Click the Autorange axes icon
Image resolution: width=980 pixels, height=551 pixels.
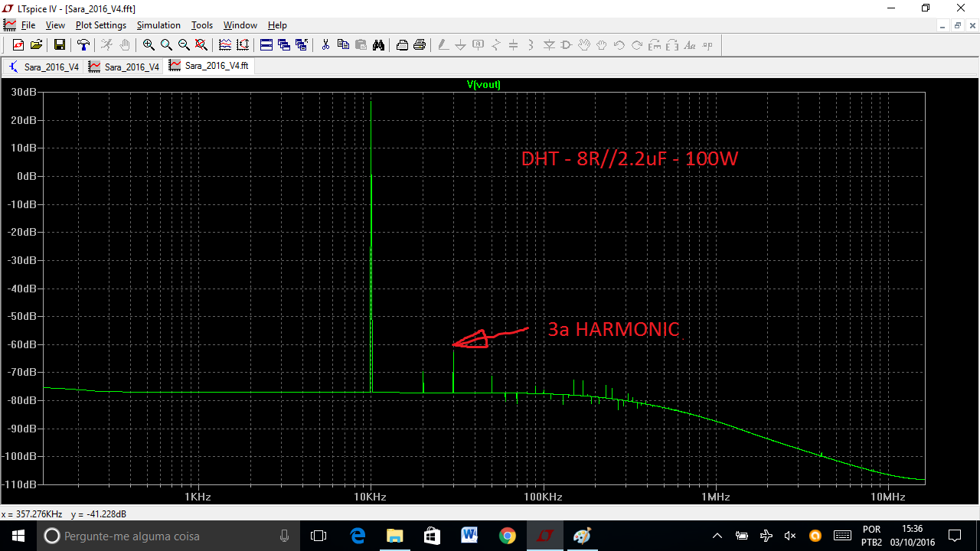tap(243, 45)
